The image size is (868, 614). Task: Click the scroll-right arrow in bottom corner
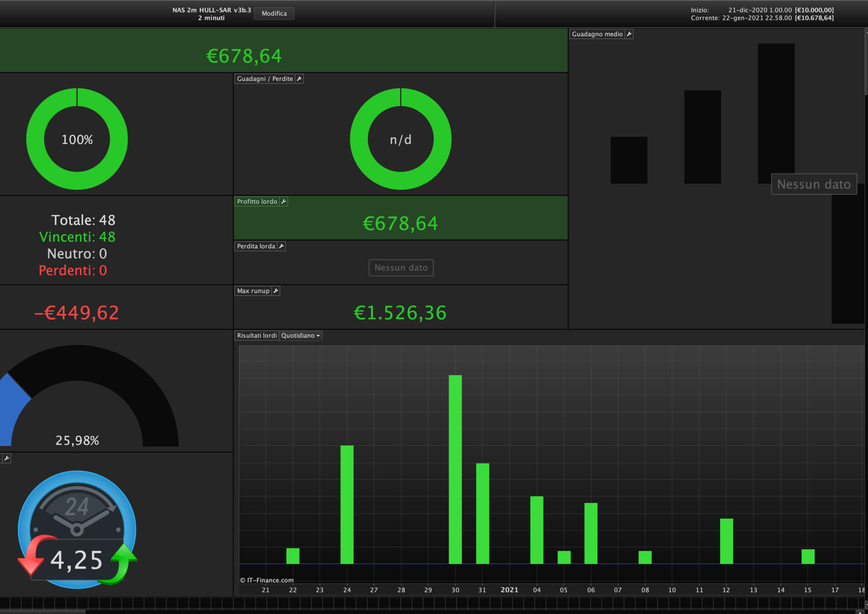pyautogui.click(x=860, y=612)
